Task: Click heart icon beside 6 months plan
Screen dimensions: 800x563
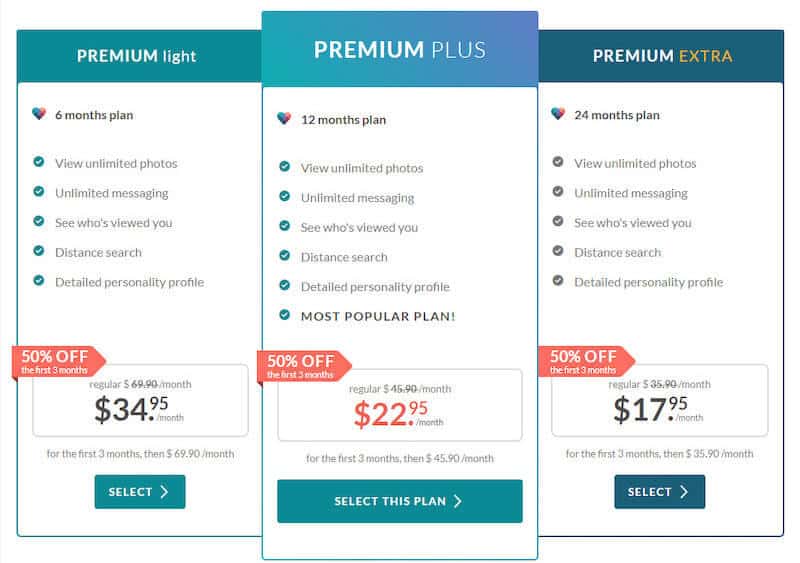Action: tap(39, 113)
